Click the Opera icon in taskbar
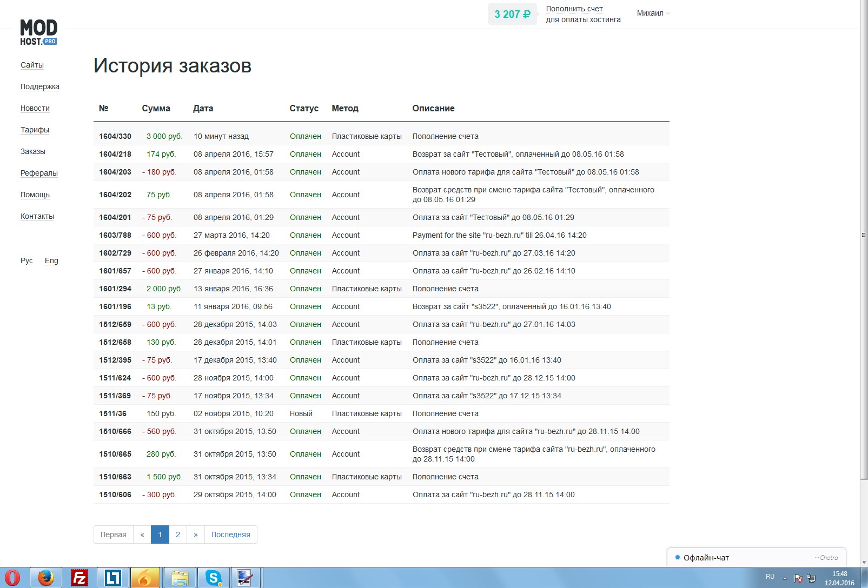The height and width of the screenshot is (588, 868). (12, 578)
